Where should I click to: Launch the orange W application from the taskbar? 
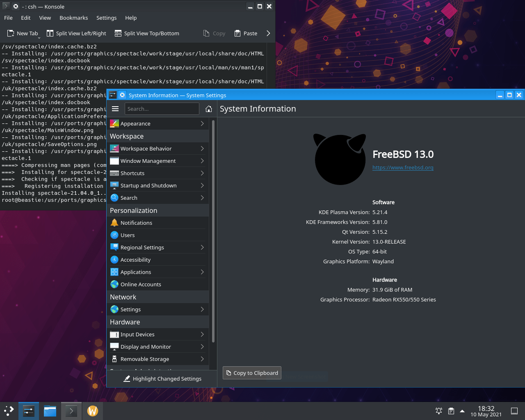(93, 411)
